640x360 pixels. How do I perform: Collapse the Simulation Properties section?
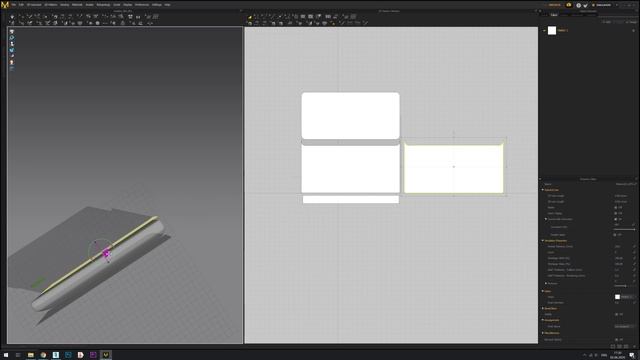(543, 241)
